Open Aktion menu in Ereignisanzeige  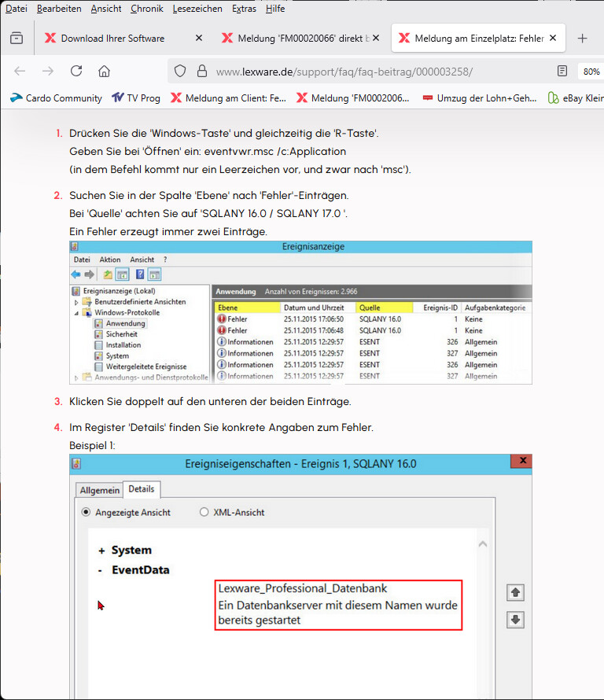click(110, 260)
